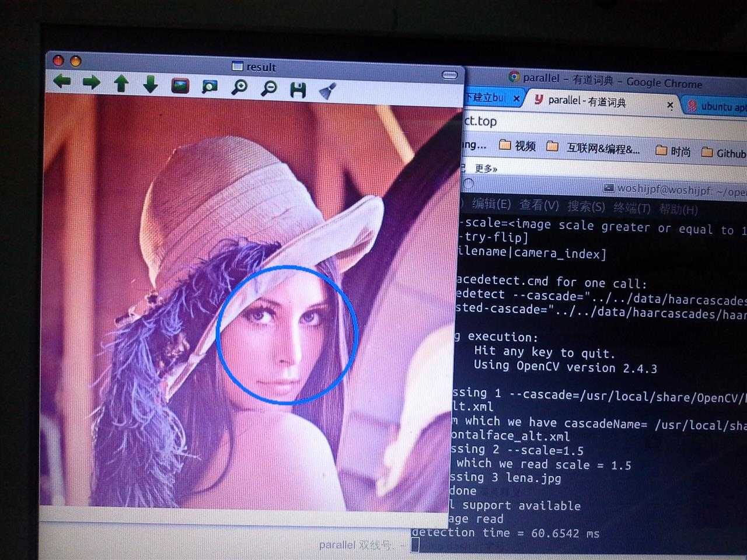Open the 搜索(S) terminal menu
Viewport: 747px width, 560px height.
pos(586,206)
